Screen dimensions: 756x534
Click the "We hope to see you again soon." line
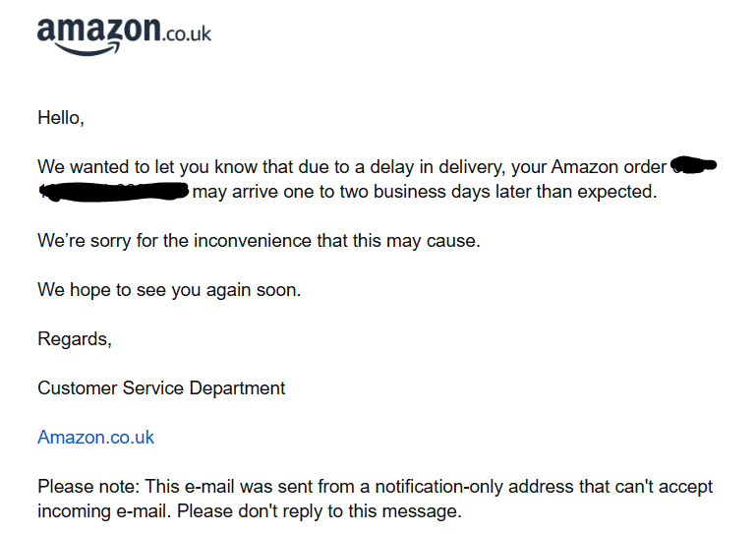(x=169, y=290)
